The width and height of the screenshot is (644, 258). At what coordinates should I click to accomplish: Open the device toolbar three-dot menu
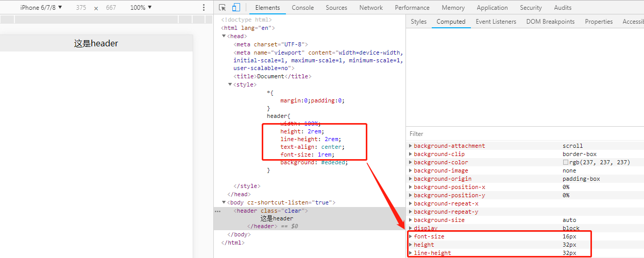click(x=204, y=8)
